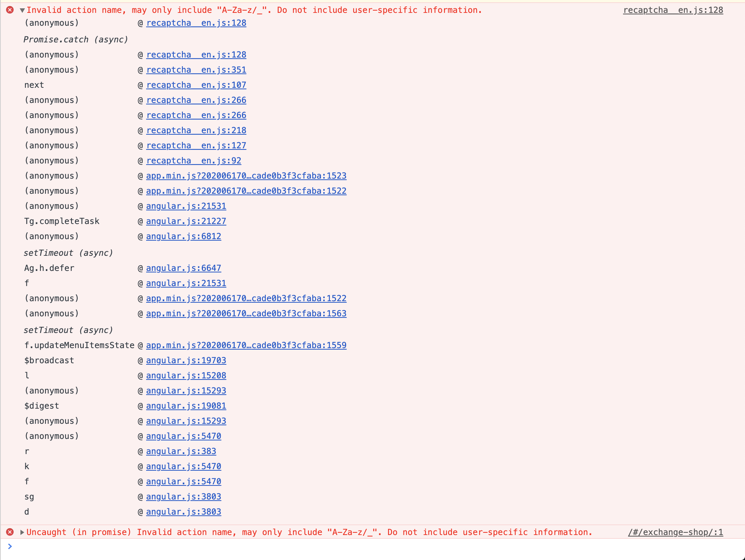Open angular.js:21227 from Tg.completeTask frame
The image size is (745, 560).
(187, 221)
